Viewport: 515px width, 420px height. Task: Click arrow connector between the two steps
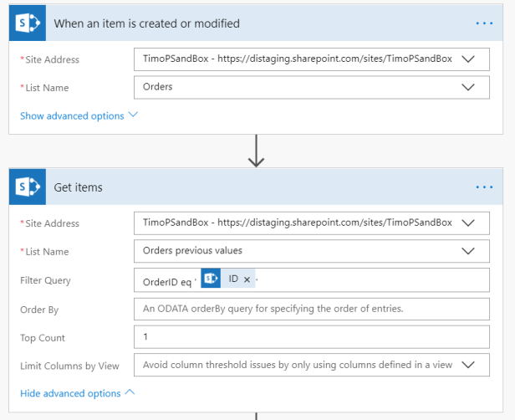point(257,151)
